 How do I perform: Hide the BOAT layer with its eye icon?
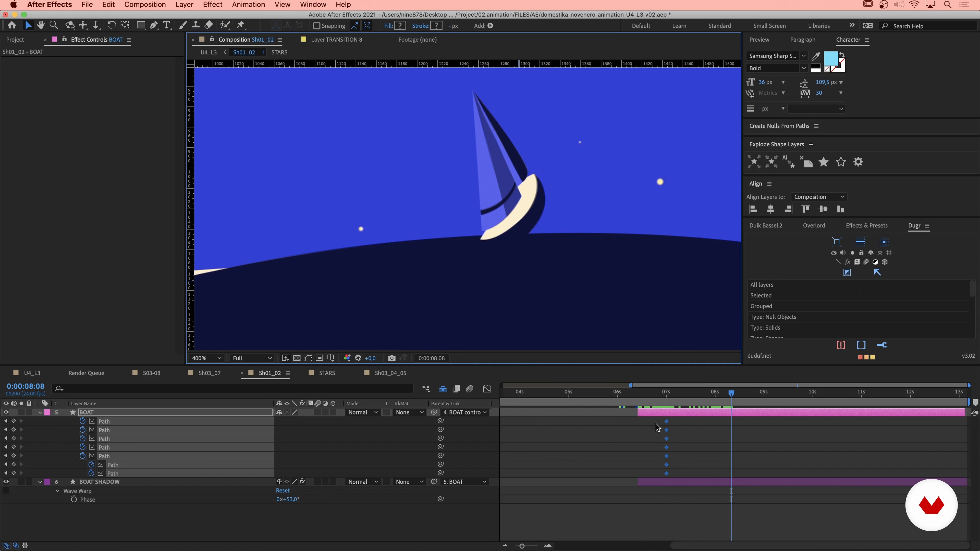tap(6, 412)
